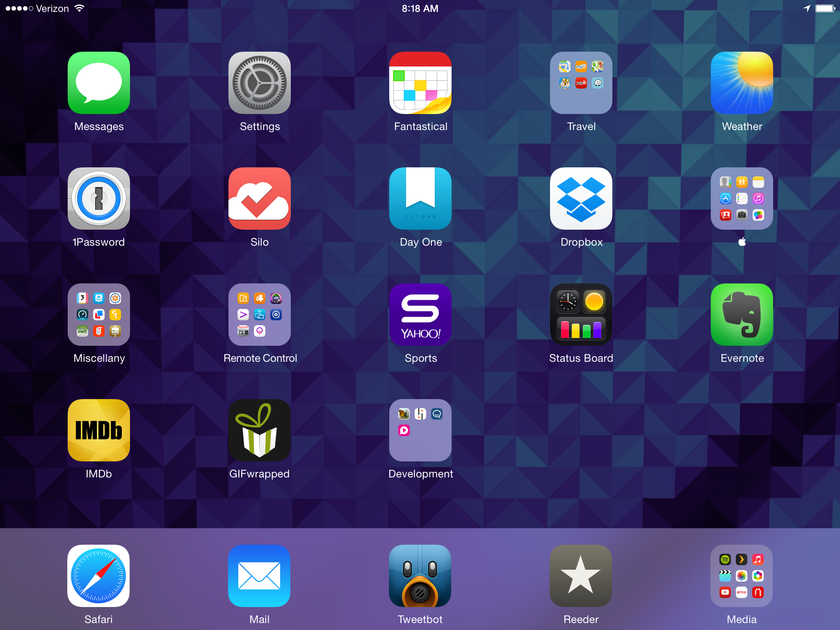The height and width of the screenshot is (630, 840).
Task: Open the Remote Control folder
Action: click(x=260, y=315)
